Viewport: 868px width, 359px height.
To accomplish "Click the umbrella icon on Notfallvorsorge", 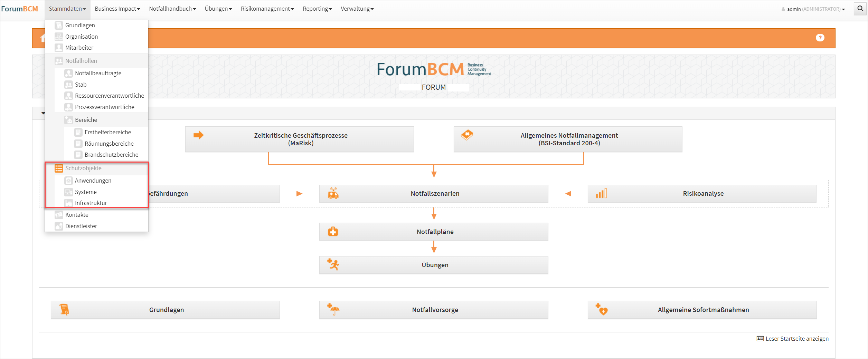I will (x=333, y=309).
